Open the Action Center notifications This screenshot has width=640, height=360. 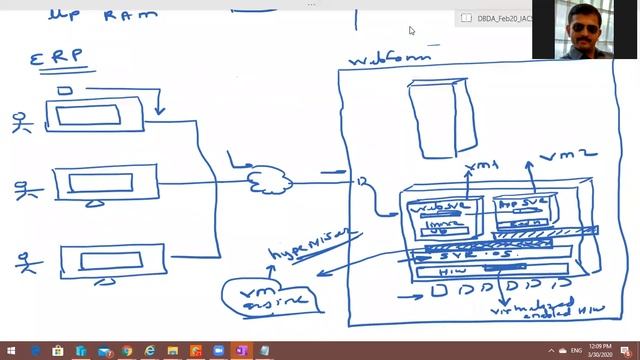point(625,351)
